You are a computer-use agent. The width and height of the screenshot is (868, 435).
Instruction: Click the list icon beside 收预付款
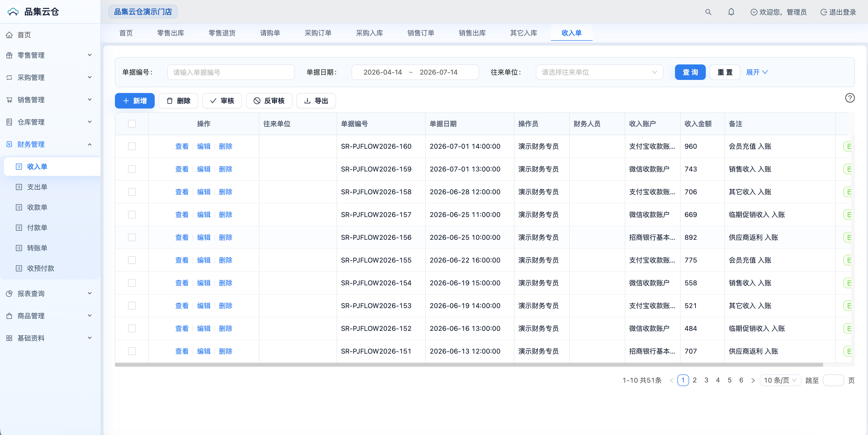19,268
